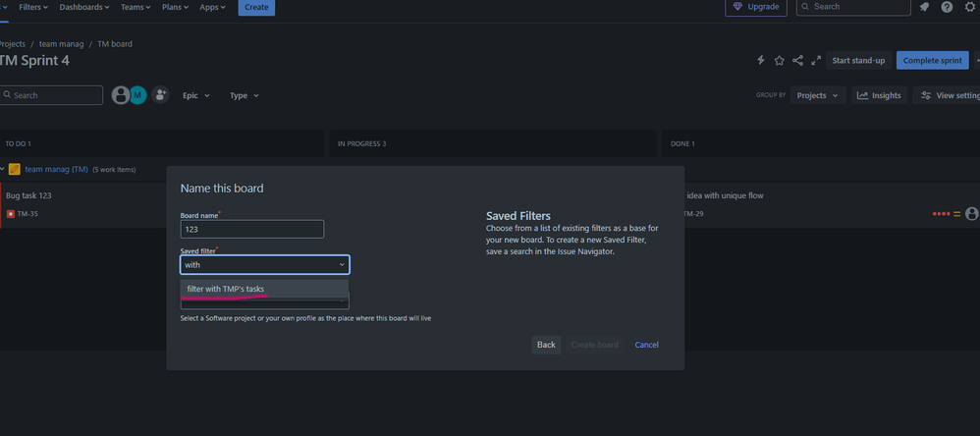Click the automation lightning bolt icon
980x436 pixels.
(x=761, y=60)
